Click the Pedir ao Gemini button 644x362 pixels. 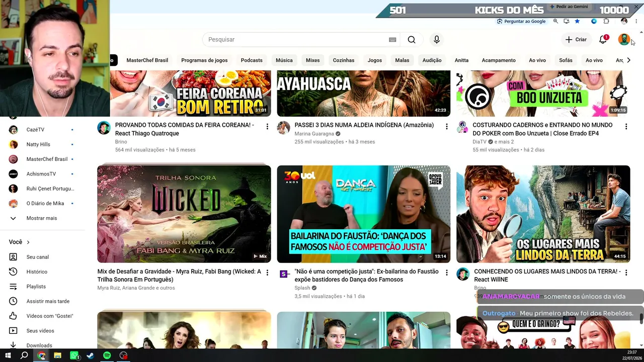point(569,7)
